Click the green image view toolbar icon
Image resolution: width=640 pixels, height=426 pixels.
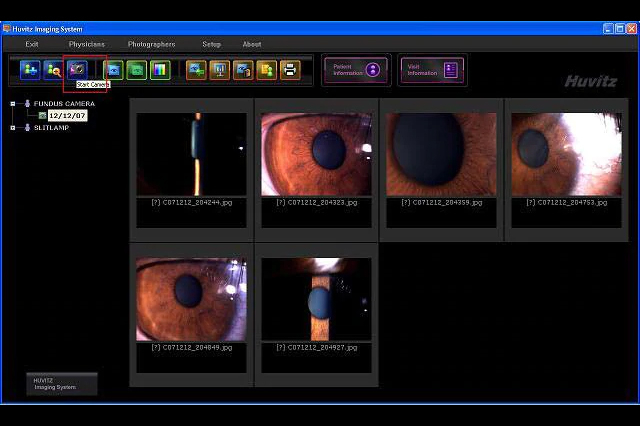tap(137, 70)
